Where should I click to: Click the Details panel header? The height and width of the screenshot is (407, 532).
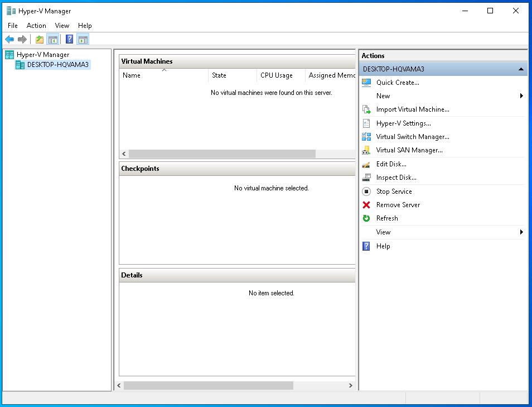237,276
